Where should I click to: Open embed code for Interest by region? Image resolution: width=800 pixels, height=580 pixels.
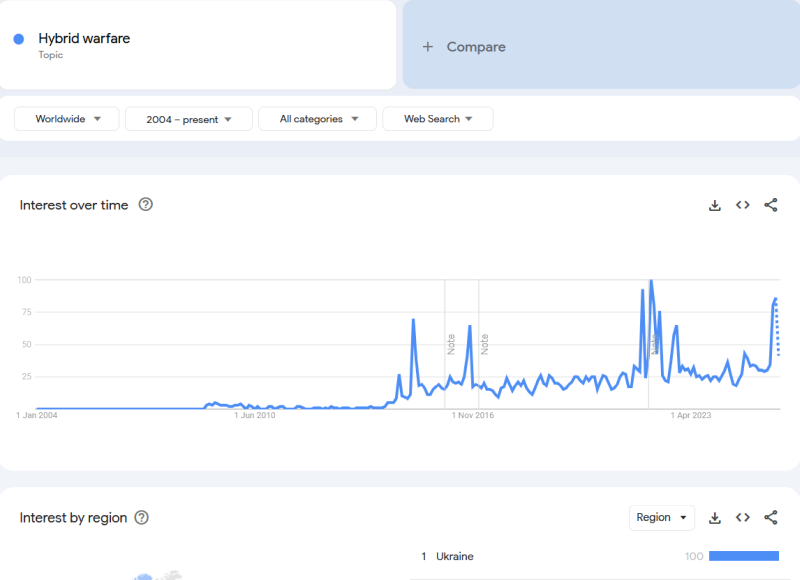[743, 518]
